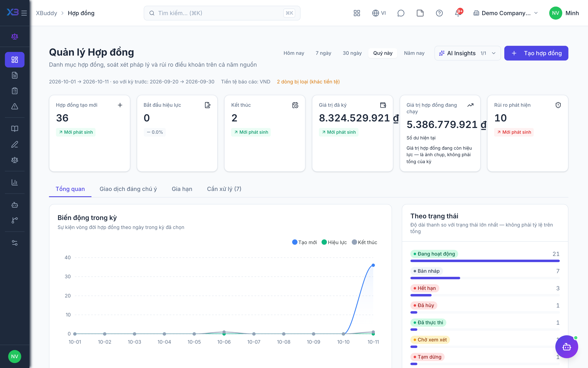Focus the Tìm kiếm search field
The image size is (588, 368).
[x=222, y=13]
